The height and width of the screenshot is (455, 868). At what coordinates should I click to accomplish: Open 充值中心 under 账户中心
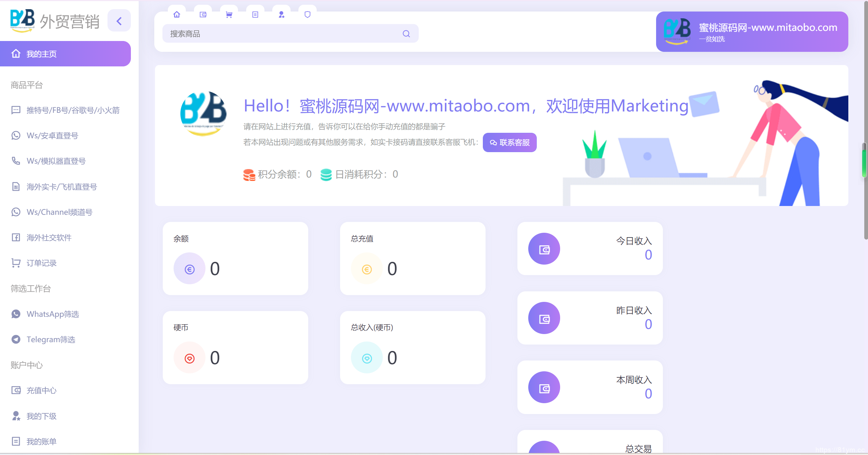tap(41, 390)
